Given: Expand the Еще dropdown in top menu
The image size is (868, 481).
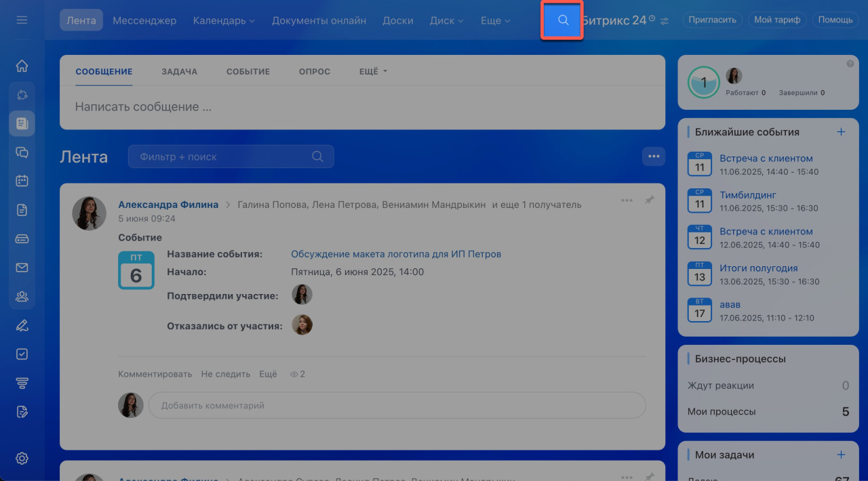Looking at the screenshot, I should tap(495, 20).
